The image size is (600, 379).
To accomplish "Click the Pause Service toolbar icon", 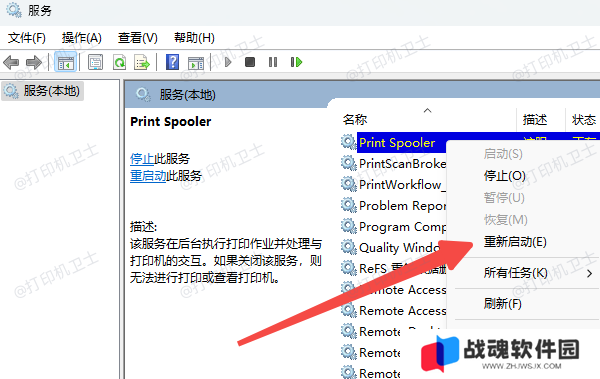I will point(273,62).
